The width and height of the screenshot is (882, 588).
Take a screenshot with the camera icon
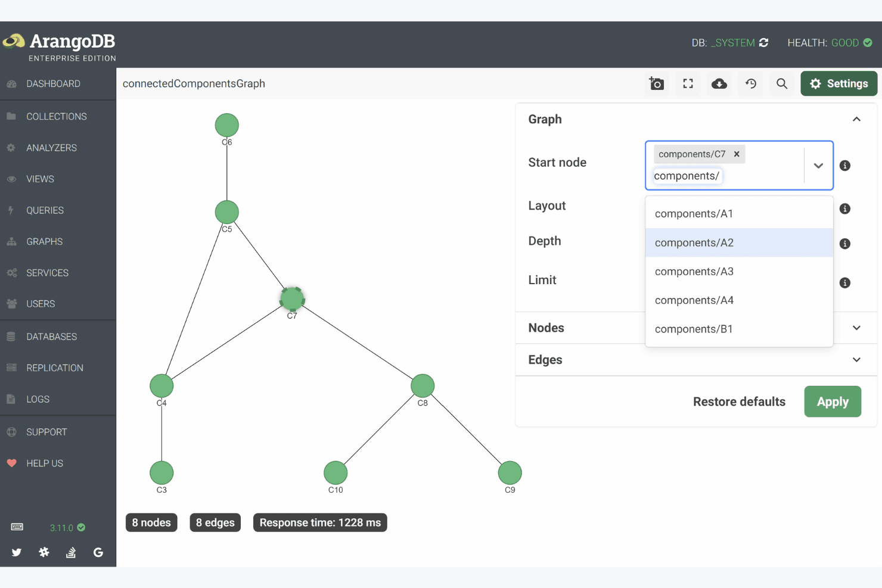pyautogui.click(x=657, y=83)
